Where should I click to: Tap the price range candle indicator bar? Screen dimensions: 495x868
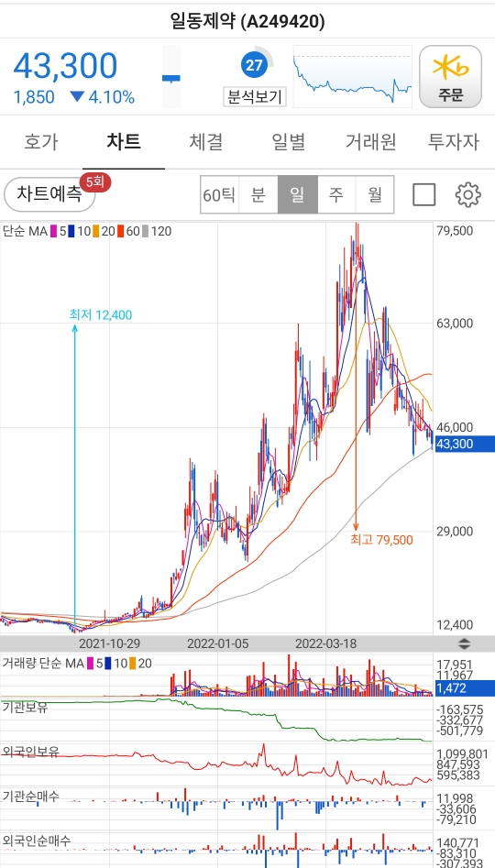[x=171, y=76]
